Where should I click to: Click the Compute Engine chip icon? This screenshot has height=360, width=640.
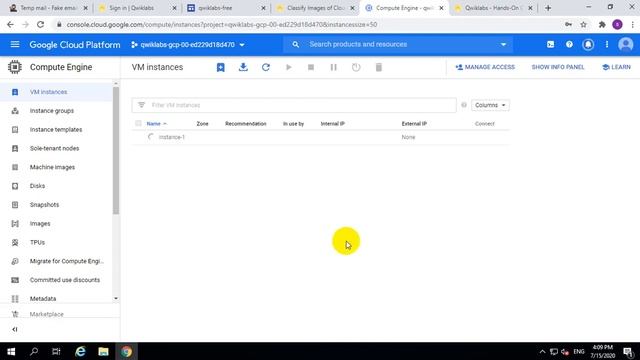15,67
